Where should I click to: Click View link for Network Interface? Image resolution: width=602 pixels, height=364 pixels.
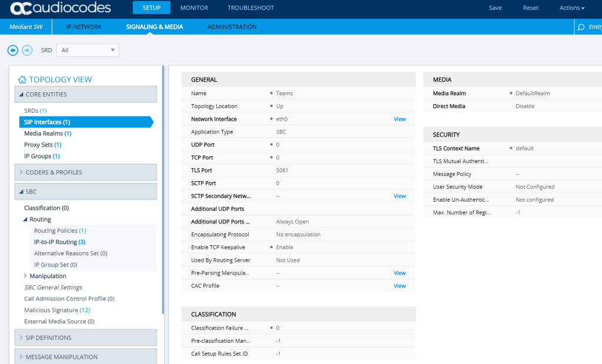pyautogui.click(x=400, y=119)
